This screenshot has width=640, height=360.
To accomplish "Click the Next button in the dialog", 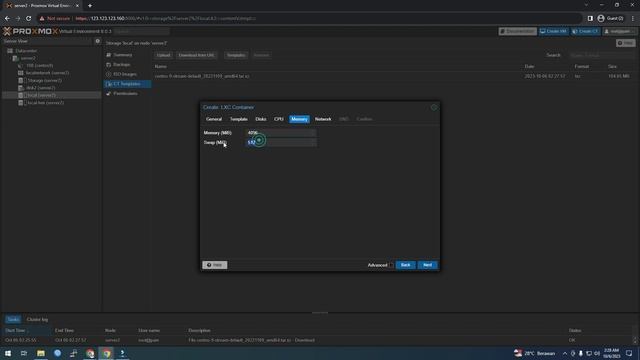I will click(427, 265).
